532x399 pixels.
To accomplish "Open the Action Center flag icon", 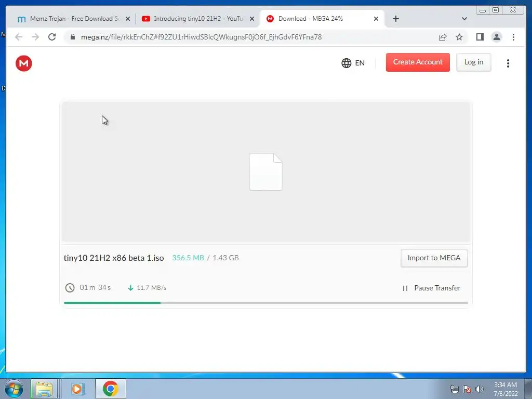I will coord(467,389).
